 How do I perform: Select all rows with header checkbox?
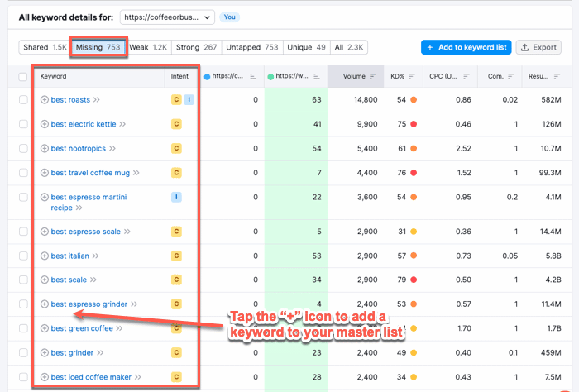point(23,77)
